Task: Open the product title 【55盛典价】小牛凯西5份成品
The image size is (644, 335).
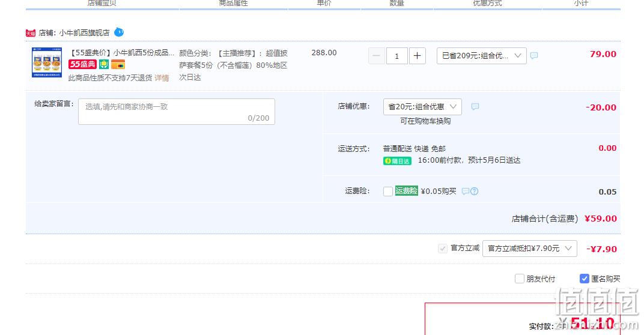Action: coord(121,53)
